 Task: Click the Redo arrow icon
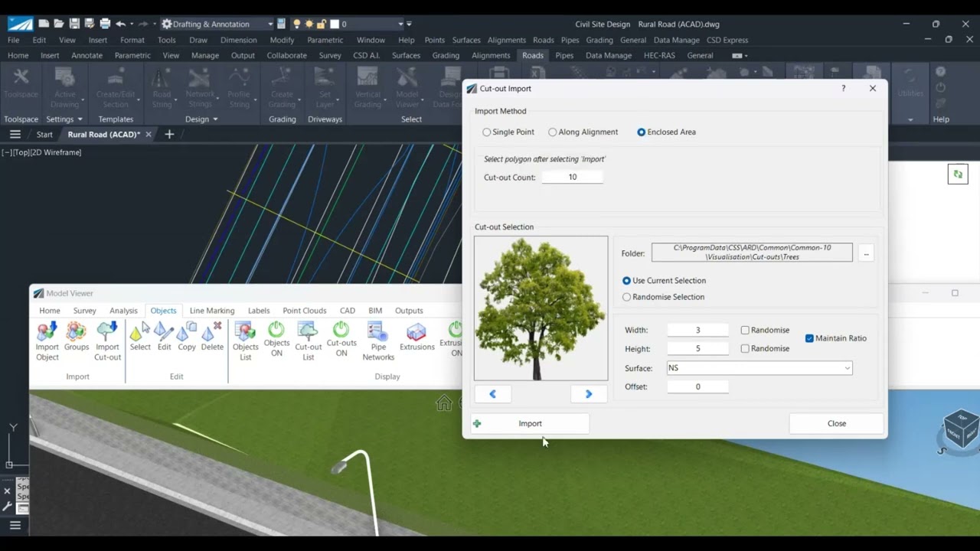tap(143, 24)
